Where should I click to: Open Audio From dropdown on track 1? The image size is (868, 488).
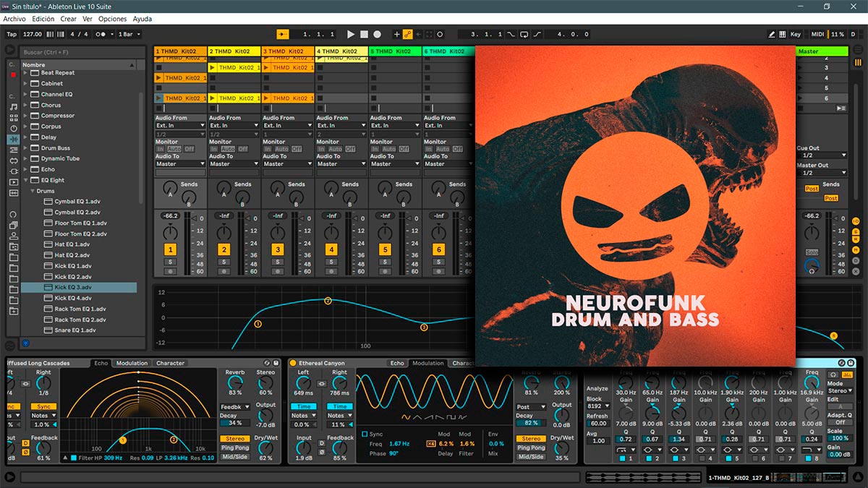pos(180,126)
